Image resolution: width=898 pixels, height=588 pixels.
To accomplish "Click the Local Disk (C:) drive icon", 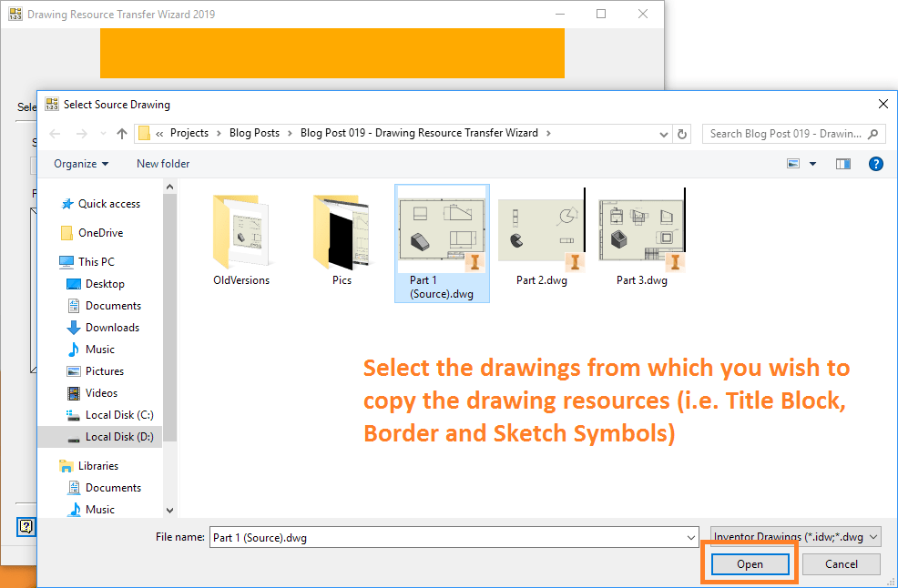I will point(73,415).
